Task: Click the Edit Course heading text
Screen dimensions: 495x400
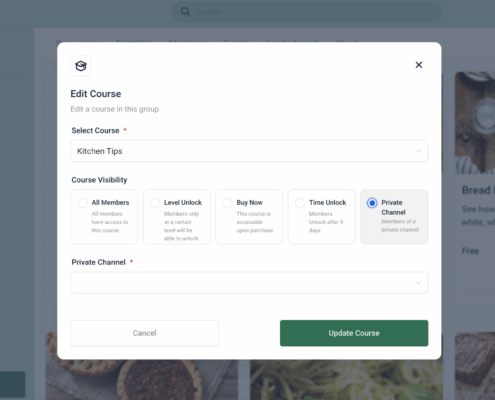Action: [x=96, y=94]
